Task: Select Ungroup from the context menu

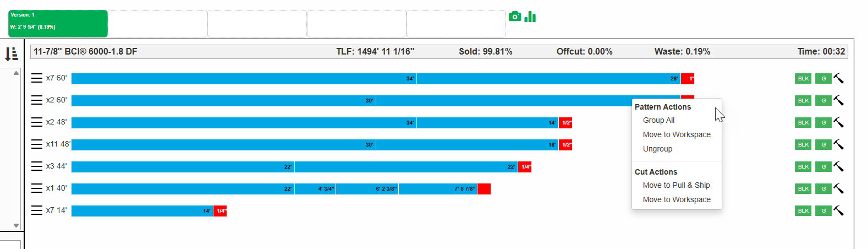Action: pos(657,149)
